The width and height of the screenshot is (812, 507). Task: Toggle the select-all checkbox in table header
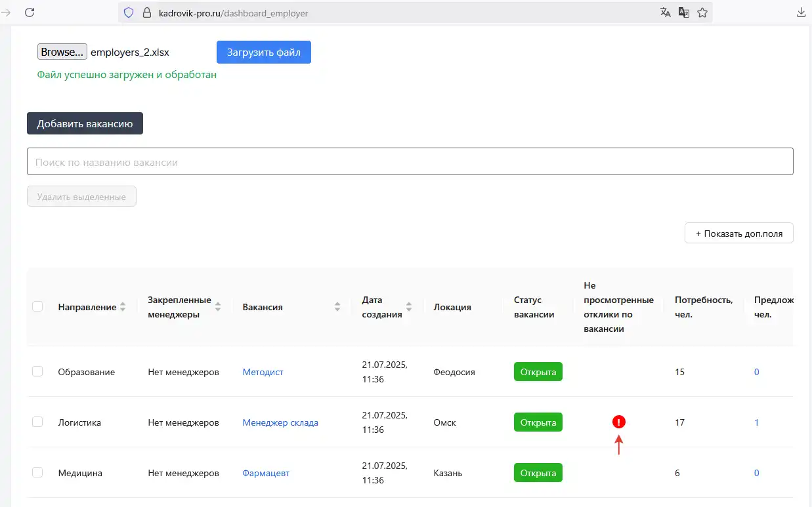[37, 306]
